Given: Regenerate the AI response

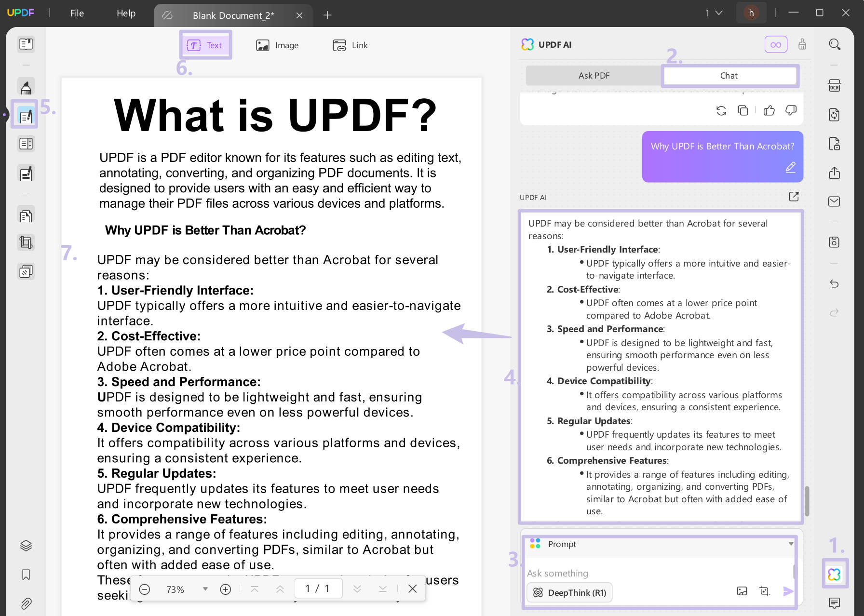Looking at the screenshot, I should (721, 110).
